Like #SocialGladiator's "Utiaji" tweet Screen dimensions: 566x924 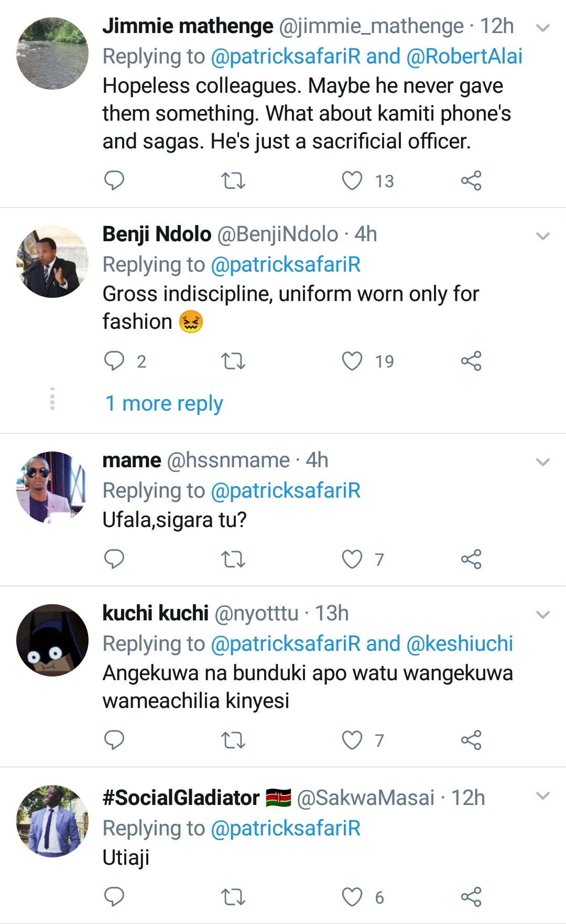click(352, 897)
